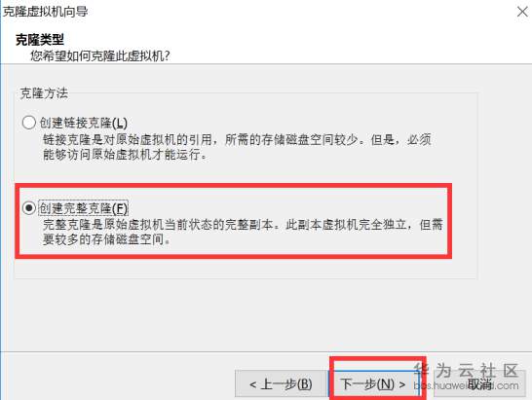This screenshot has width=532, height=400.
Task: Click the 创建链接克隆(L) option label
Action: pos(84,123)
